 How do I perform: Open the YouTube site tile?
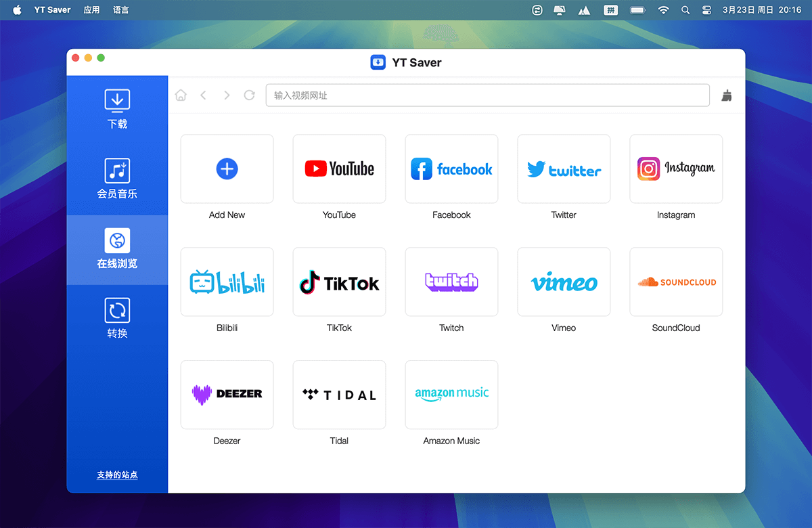(339, 169)
